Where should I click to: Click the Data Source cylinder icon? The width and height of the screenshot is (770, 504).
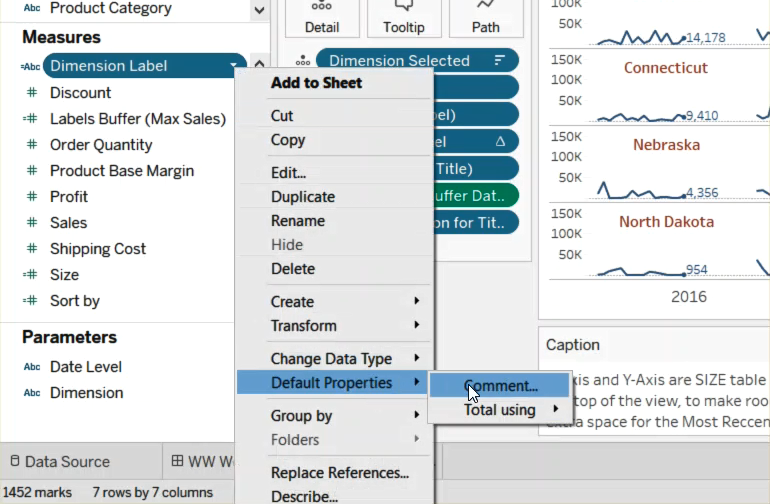tap(13, 462)
